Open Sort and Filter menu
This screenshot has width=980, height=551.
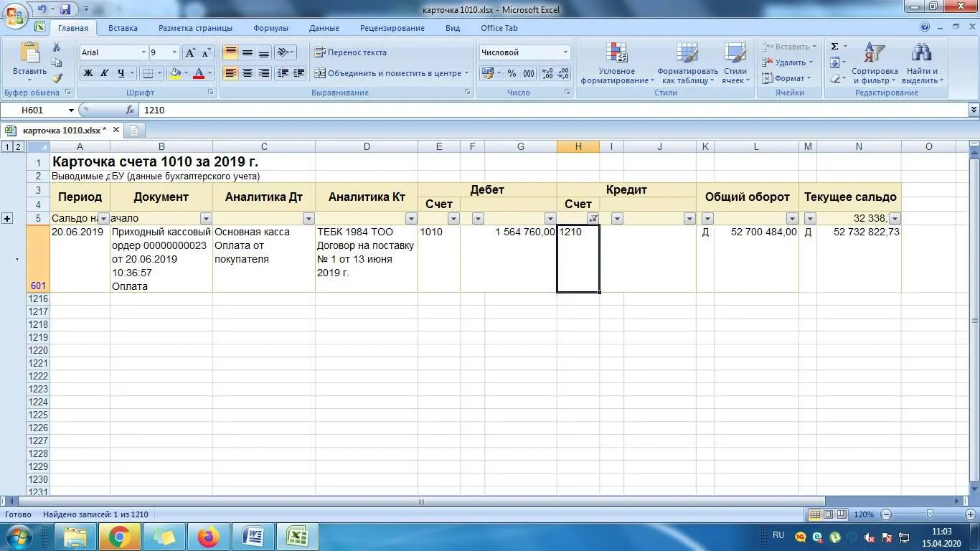[875, 63]
